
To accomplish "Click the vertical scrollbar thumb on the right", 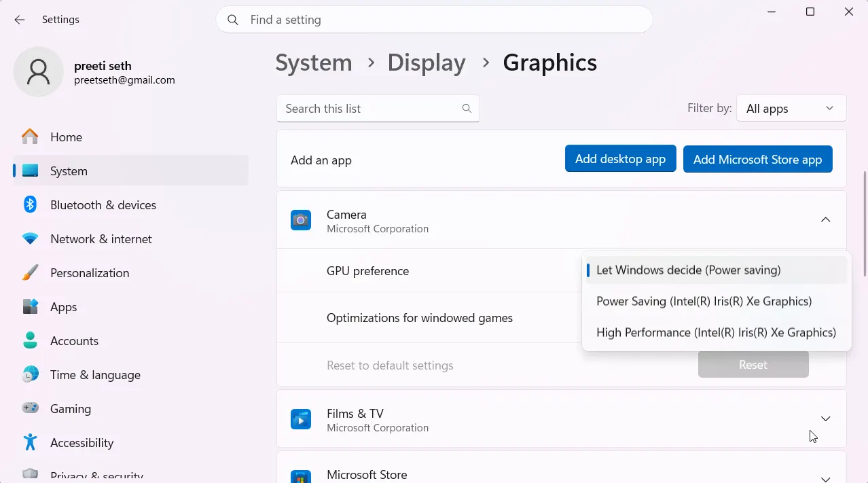I will pos(865,223).
